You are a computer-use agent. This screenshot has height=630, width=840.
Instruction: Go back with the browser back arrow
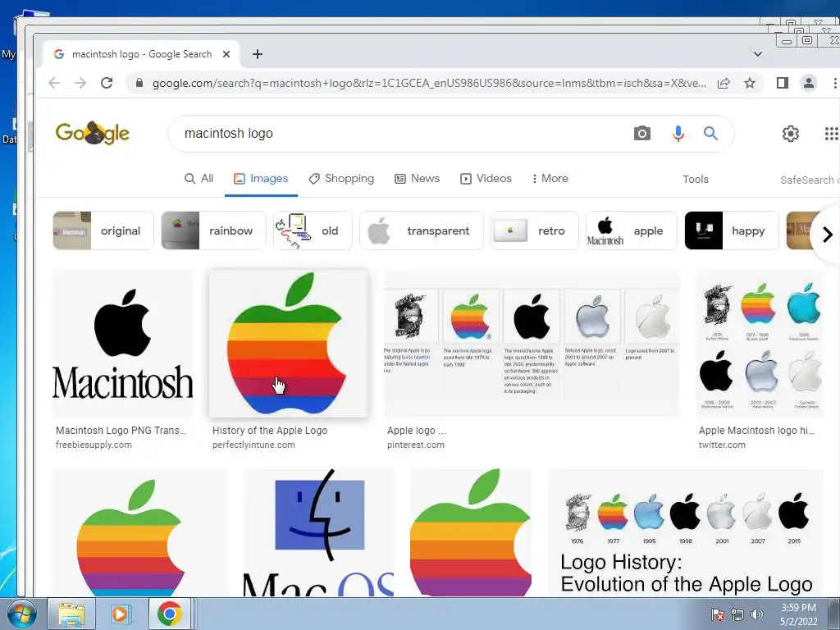point(54,83)
